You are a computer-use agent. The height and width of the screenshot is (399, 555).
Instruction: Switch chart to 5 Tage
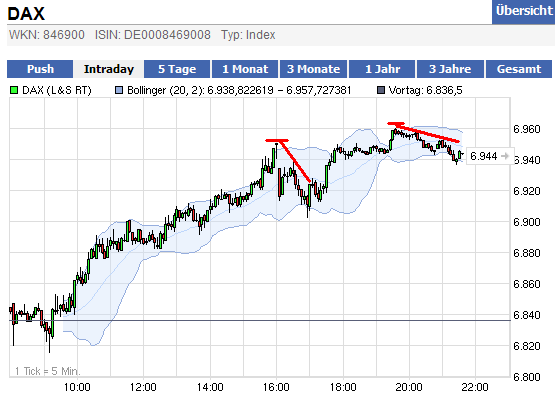coord(177,69)
